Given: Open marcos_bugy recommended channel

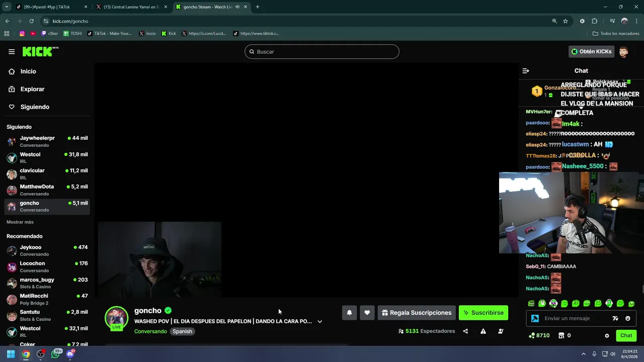Looking at the screenshot, I should pyautogui.click(x=47, y=283).
